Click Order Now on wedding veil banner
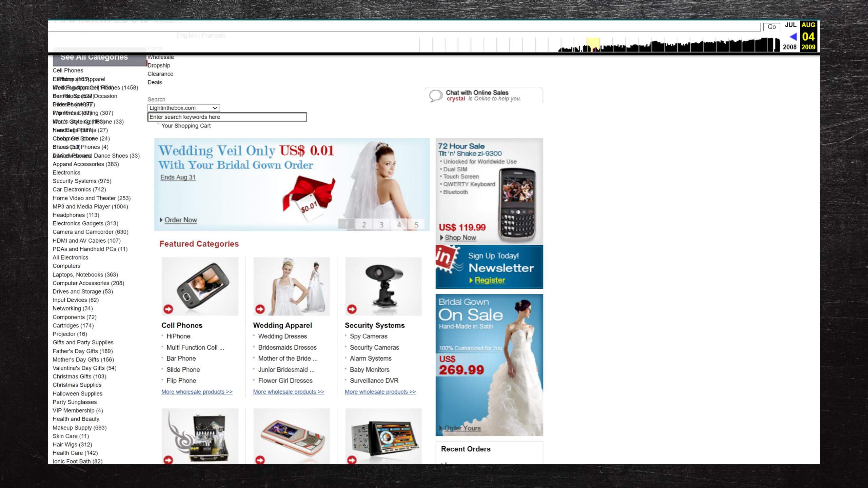The width and height of the screenshot is (868, 488). (180, 220)
